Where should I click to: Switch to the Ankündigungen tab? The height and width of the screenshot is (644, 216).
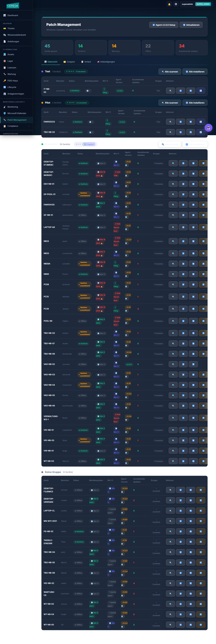[106, 62]
